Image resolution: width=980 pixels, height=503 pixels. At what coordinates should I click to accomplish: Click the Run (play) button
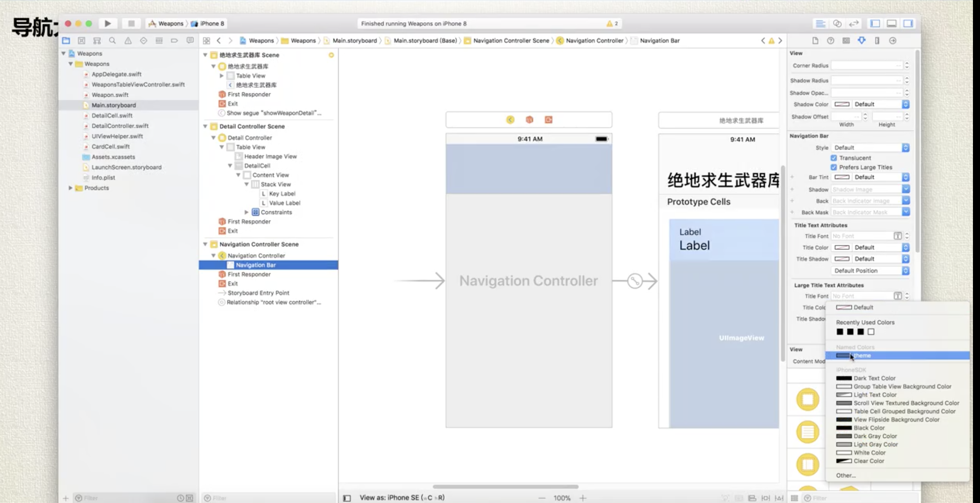[108, 24]
